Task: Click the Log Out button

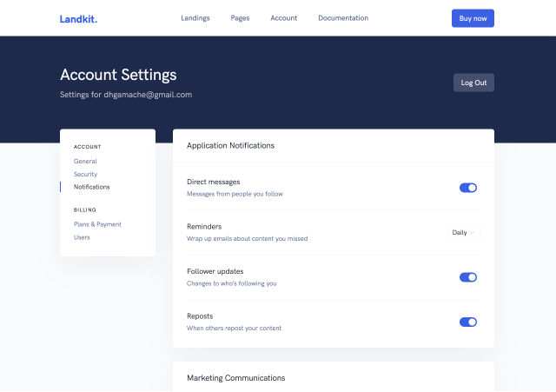Action: [x=473, y=83]
